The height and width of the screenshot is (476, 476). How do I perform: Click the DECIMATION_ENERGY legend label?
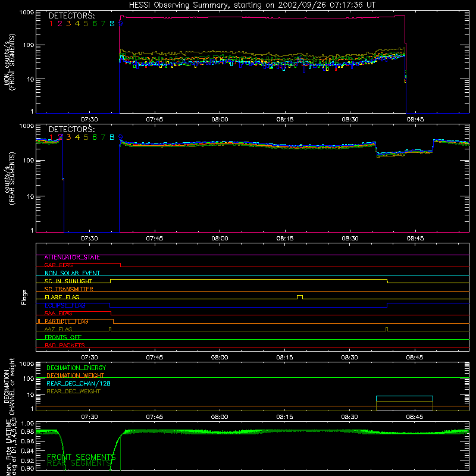pyautogui.click(x=76, y=368)
